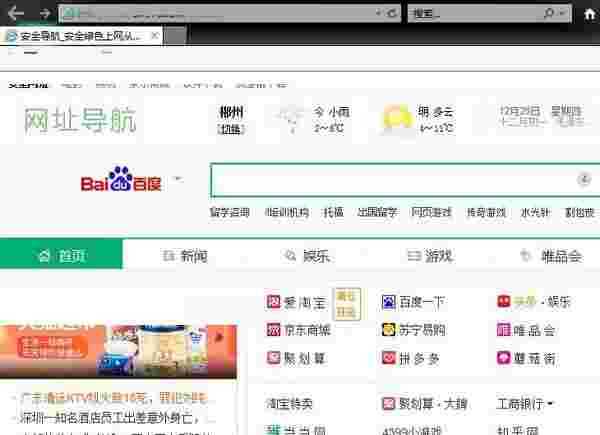Close the 安全导航 browser tab
Viewport: 600px width, 435px height.
click(x=155, y=36)
